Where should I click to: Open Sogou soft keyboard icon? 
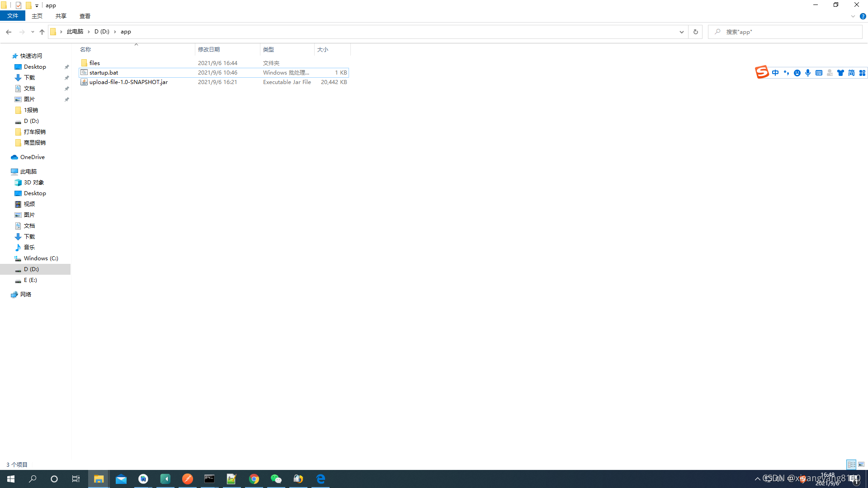pyautogui.click(x=819, y=73)
